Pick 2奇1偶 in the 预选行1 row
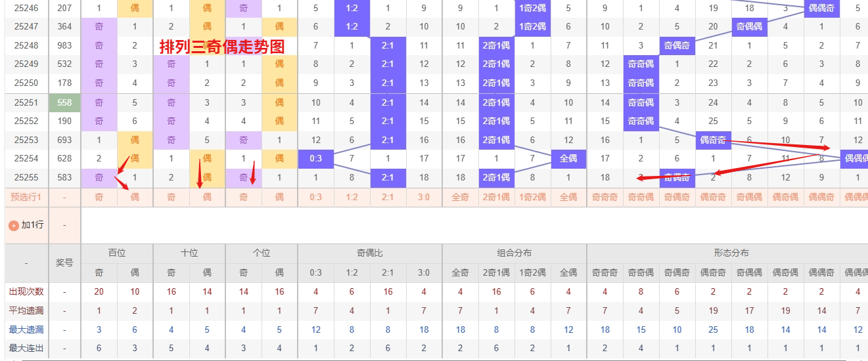This screenshot has height=361, width=868. click(496, 197)
